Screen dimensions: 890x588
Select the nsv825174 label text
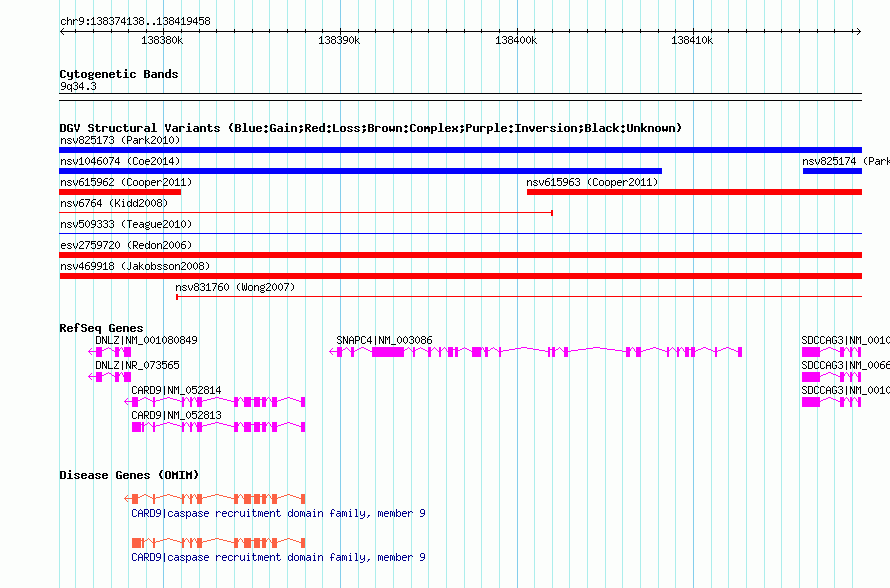point(846,161)
